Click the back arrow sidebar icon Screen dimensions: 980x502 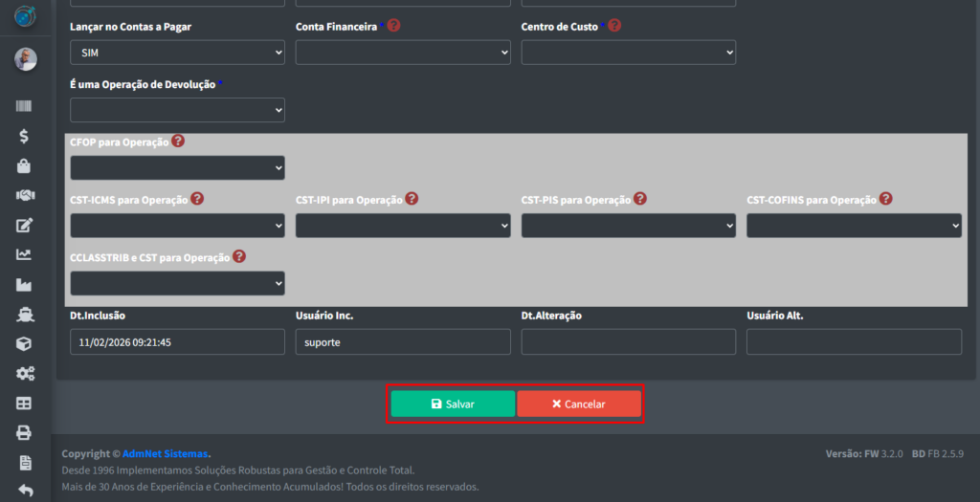click(24, 491)
